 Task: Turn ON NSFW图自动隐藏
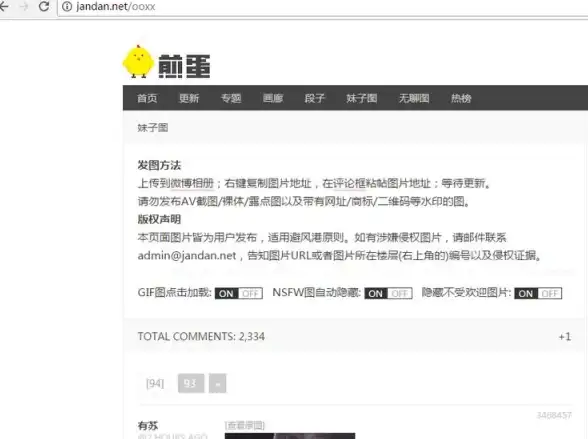(376, 294)
